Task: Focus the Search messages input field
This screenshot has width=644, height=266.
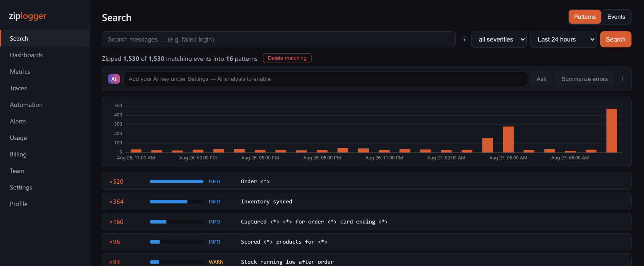Action: [279, 39]
